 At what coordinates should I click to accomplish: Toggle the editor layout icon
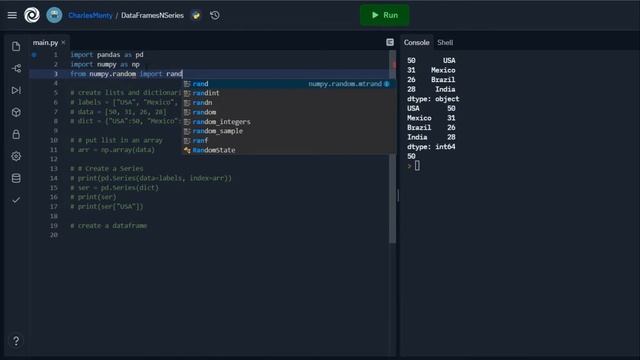point(390,42)
